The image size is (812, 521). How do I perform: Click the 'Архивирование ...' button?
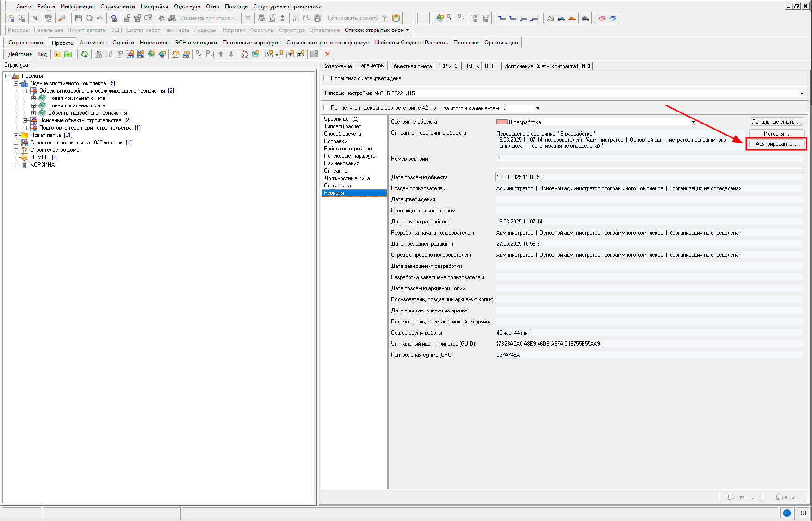click(x=776, y=144)
